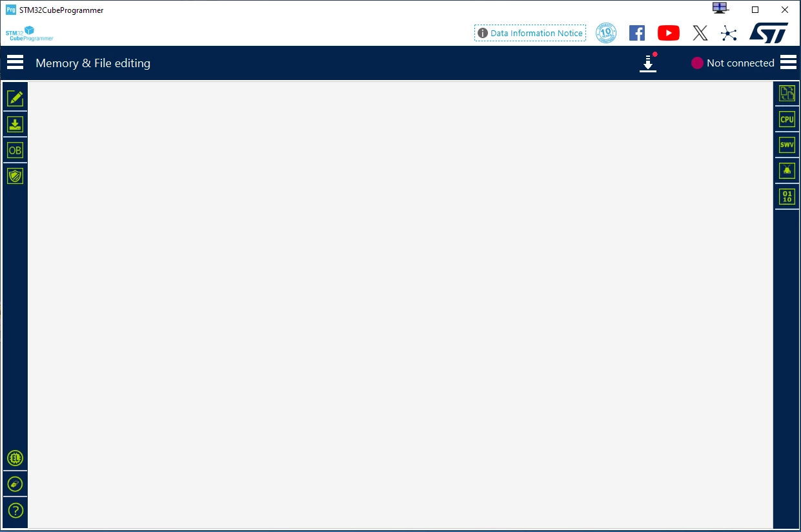The image size is (801, 532).
Task: Open the 0110 binary icon panel
Action: point(787,197)
